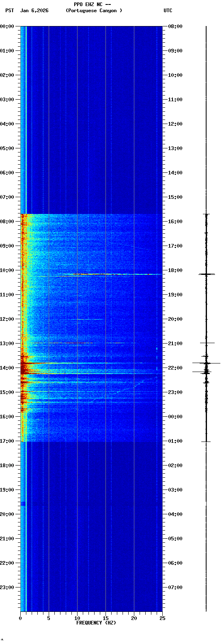
Task: Click the '12:00' UTC time label
Action: [175, 124]
